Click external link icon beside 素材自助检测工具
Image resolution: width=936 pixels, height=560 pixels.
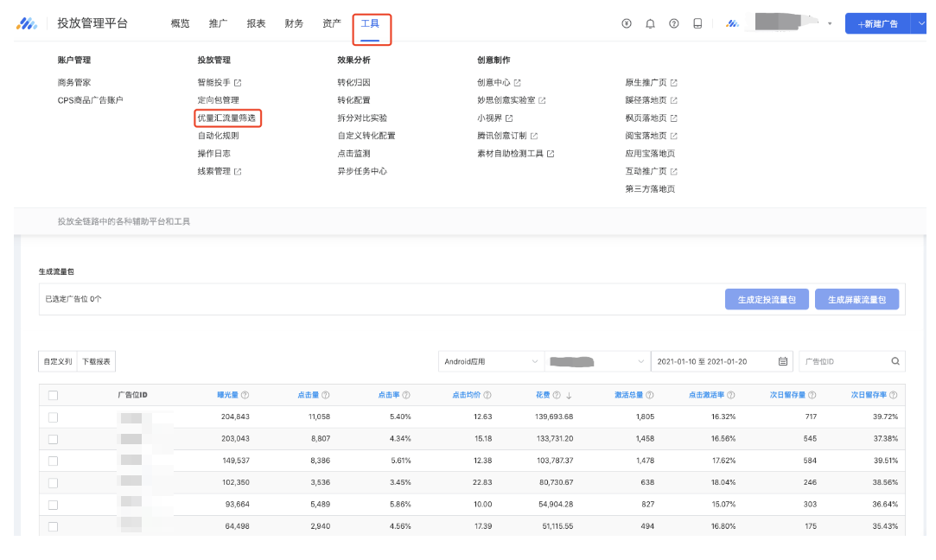[551, 154]
